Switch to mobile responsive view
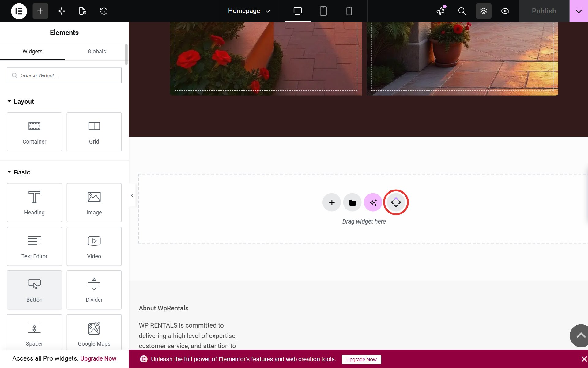Viewport: 588px width, 368px height. pos(349,11)
